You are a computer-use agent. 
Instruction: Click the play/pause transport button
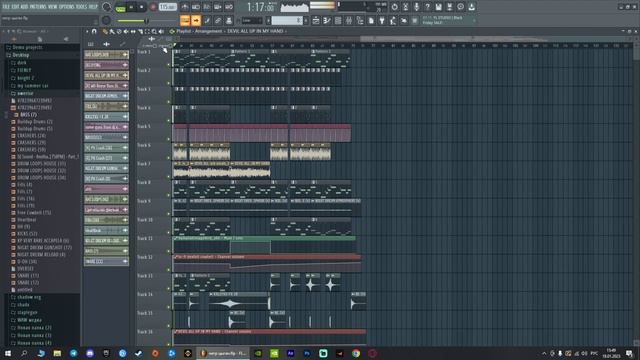tap(131, 7)
